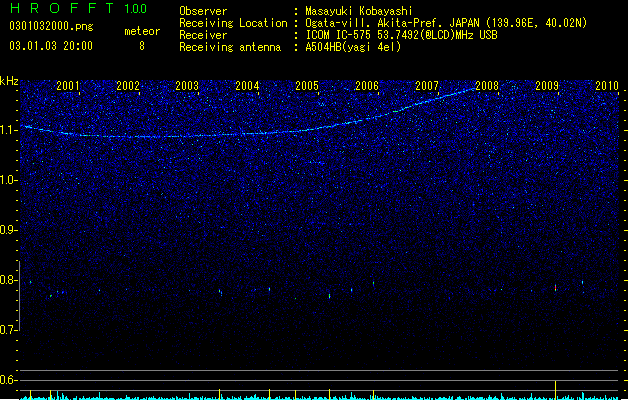
Task: Click the kHz axis unit label
Action: coord(9,81)
